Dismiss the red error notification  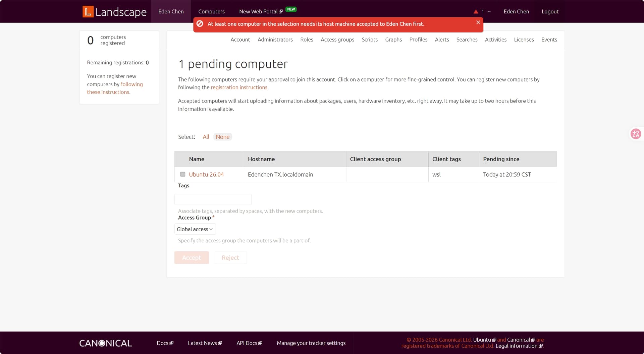[478, 22]
